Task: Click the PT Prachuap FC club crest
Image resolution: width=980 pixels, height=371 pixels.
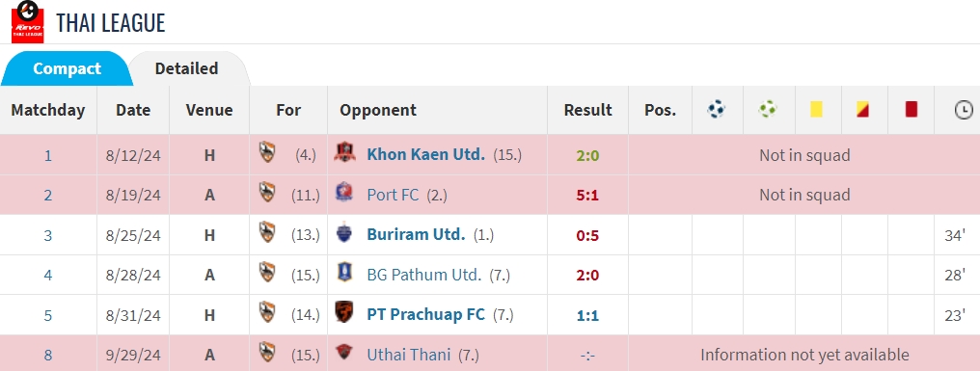Action: coord(343,312)
